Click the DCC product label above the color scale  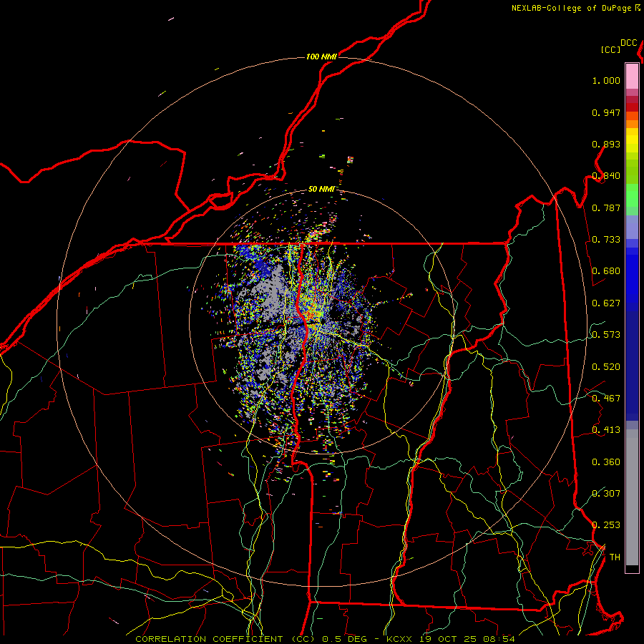(x=629, y=43)
